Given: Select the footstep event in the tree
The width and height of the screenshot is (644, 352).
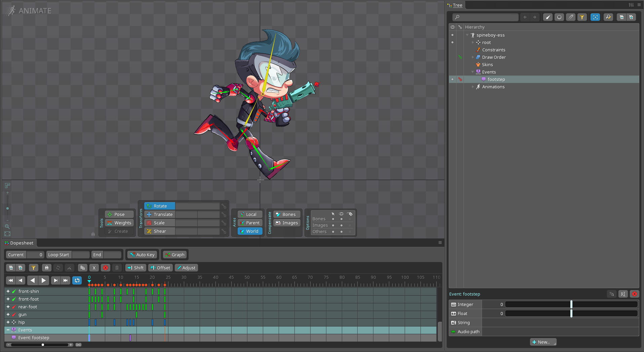Looking at the screenshot, I should coord(496,79).
